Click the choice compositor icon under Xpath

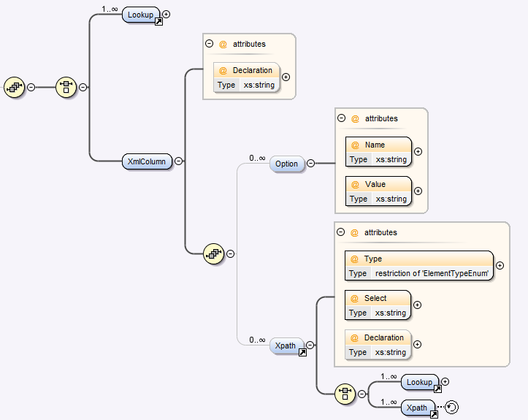(x=345, y=394)
